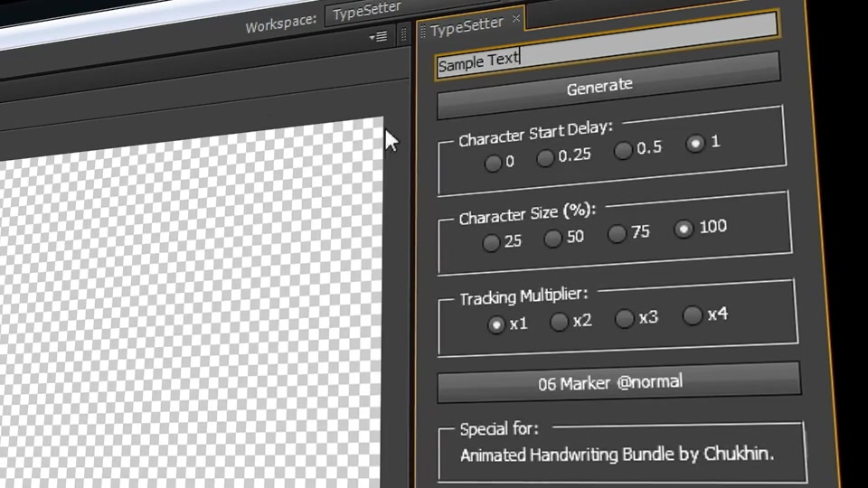Viewport: 868px width, 488px height.
Task: Close the TypeSetter panel tab
Action: pos(516,19)
